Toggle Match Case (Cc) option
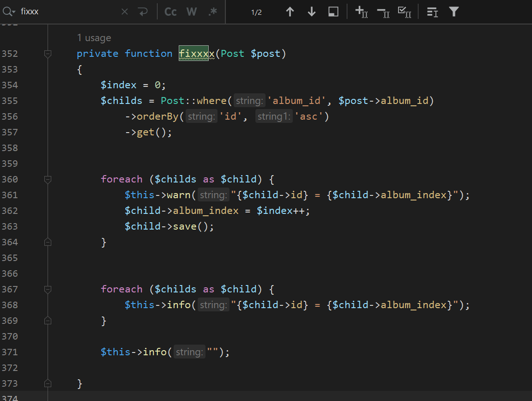The image size is (532, 401). (170, 12)
